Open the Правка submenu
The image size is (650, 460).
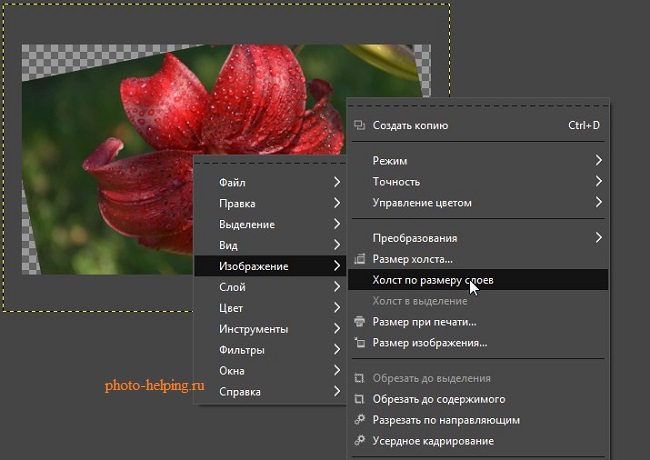pos(270,203)
